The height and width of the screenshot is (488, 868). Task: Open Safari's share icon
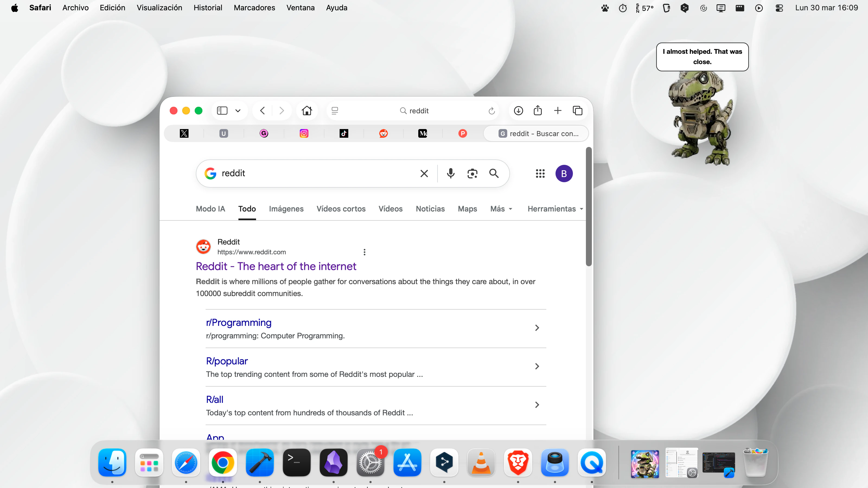tap(537, 110)
